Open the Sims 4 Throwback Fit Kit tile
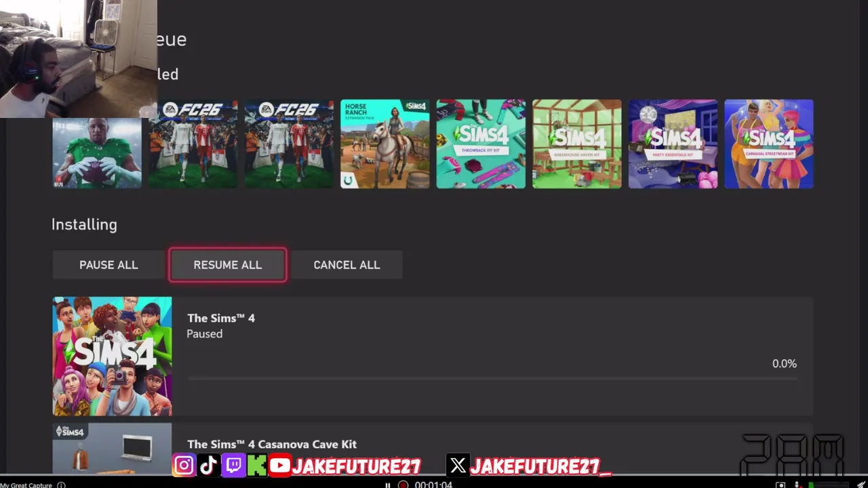This screenshot has width=868, height=488. [481, 144]
